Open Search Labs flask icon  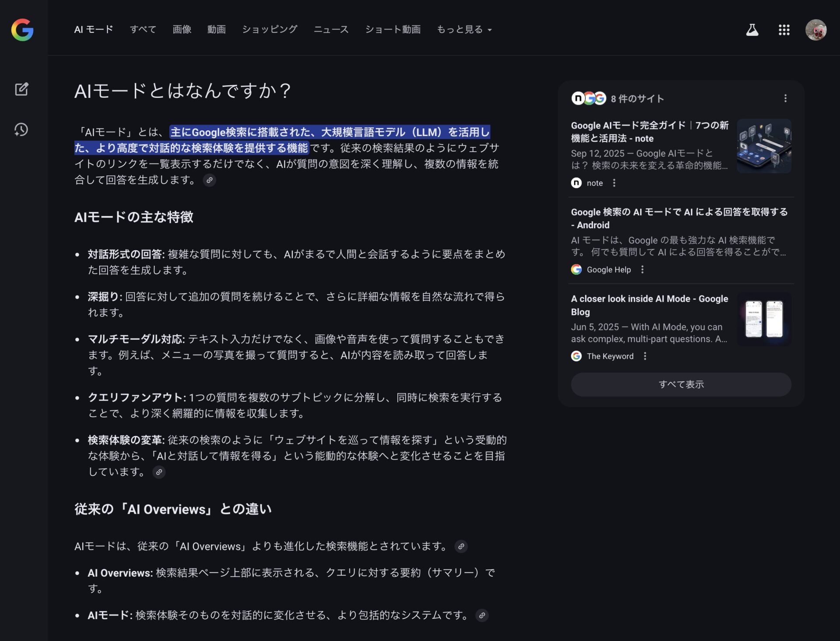(752, 30)
